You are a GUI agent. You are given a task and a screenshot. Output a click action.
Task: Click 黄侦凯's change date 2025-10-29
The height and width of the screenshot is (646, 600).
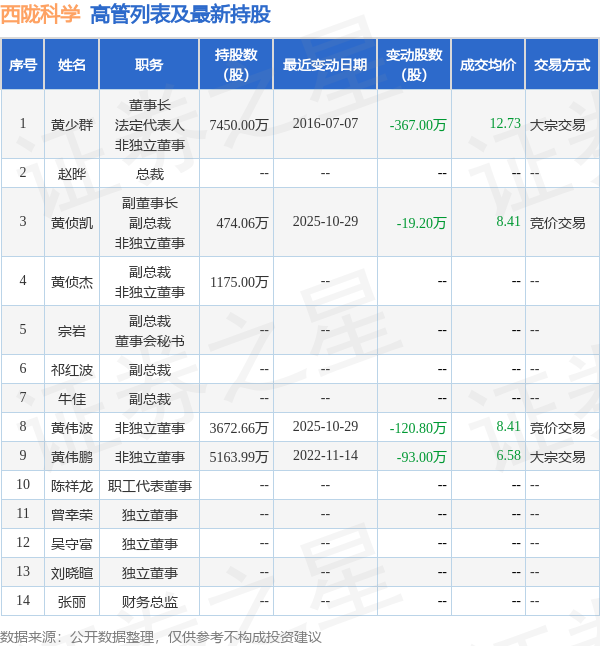click(x=325, y=222)
